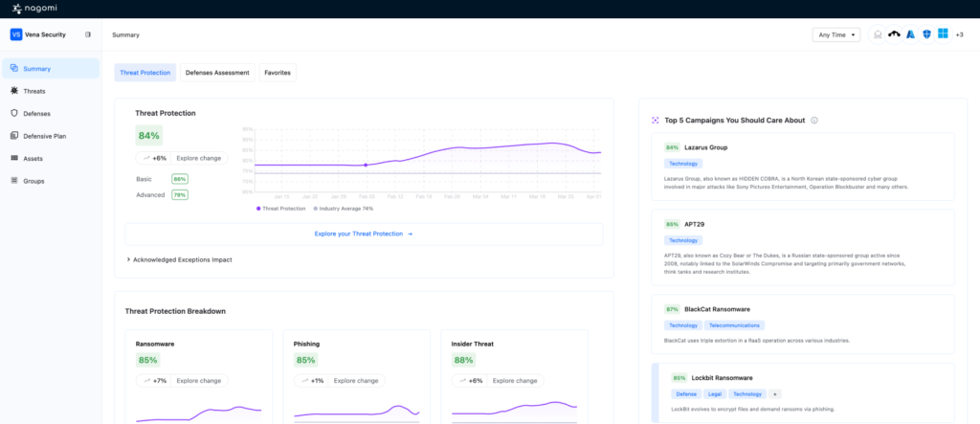The image size is (980, 424).
Task: Collapse the sidebar next to Vena Security
Action: pos(88,34)
